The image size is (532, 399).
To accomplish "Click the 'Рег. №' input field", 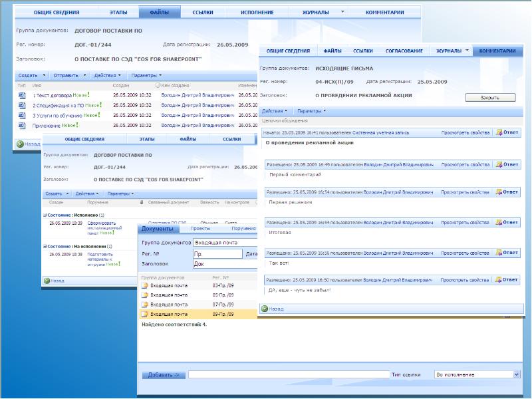I will tap(217, 253).
